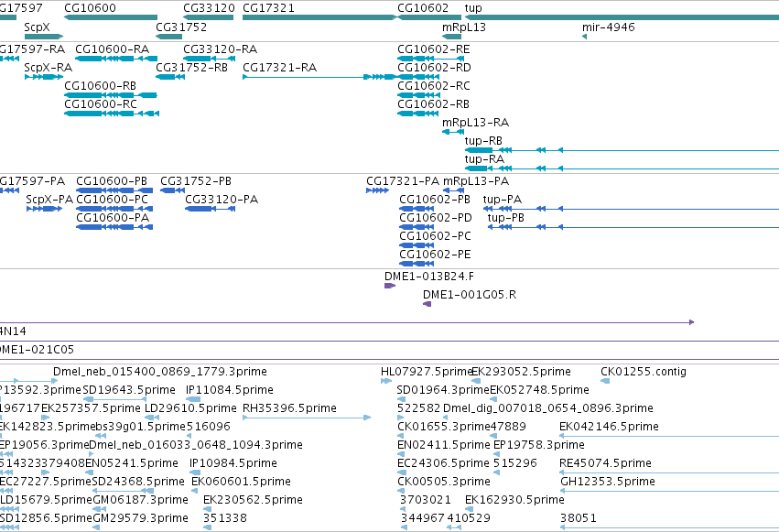Select transcript ScpX-RA

[49, 68]
